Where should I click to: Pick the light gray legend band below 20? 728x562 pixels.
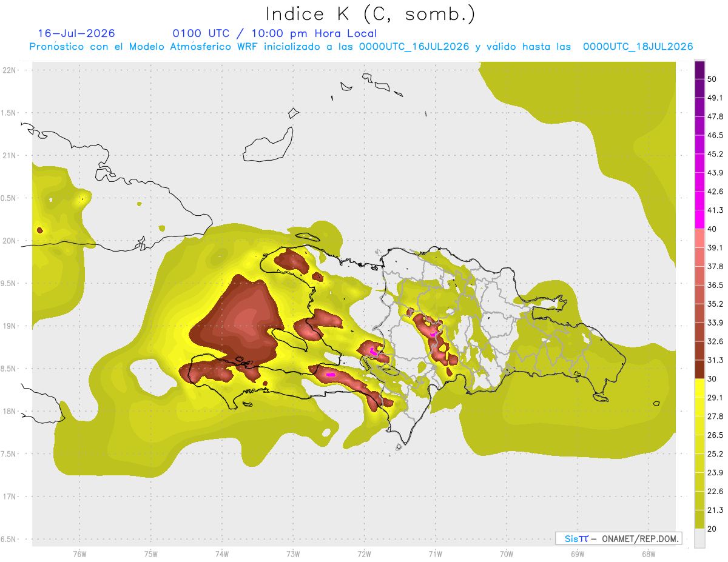(699, 538)
